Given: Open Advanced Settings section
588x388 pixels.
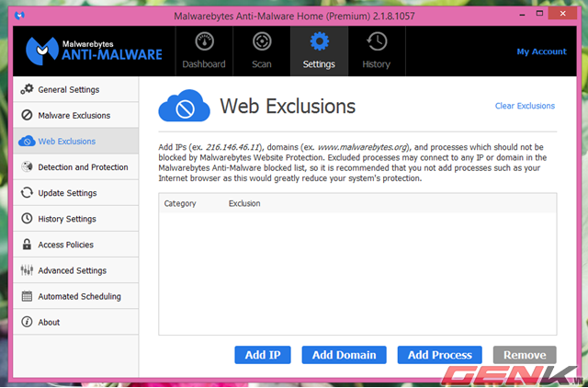Looking at the screenshot, I should (x=75, y=270).
